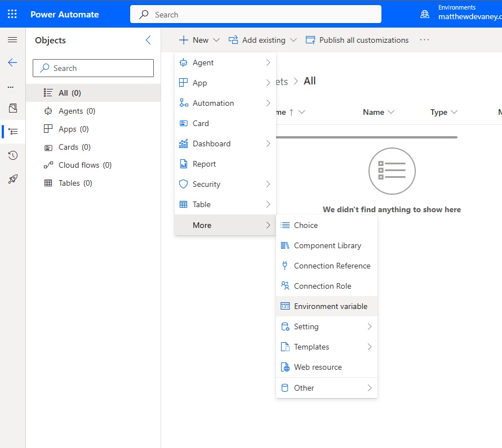Expand the Other submenu arrow
Screen dimensions: 502x448
[370, 388]
